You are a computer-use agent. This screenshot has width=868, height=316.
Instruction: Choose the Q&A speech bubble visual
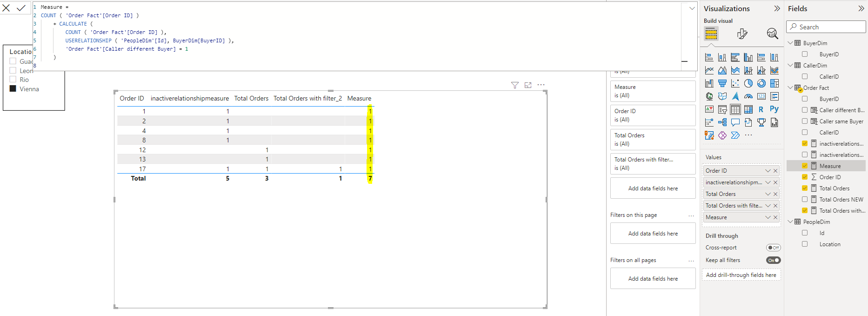735,122
